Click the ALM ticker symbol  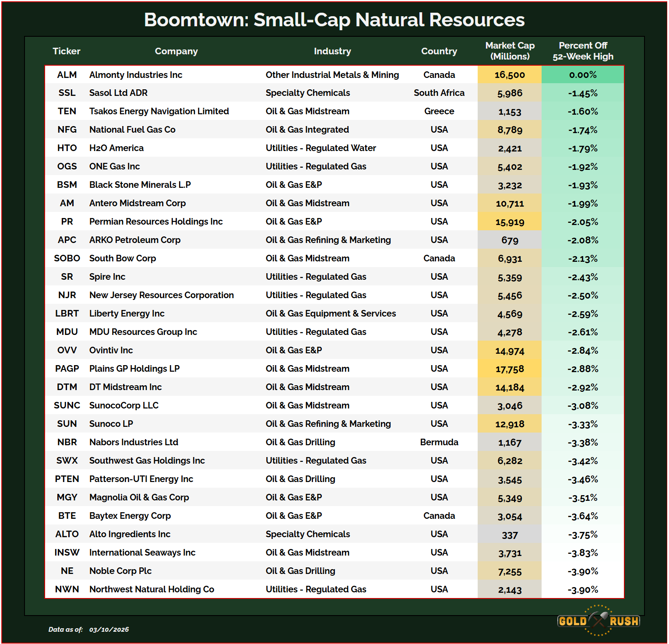[67, 75]
